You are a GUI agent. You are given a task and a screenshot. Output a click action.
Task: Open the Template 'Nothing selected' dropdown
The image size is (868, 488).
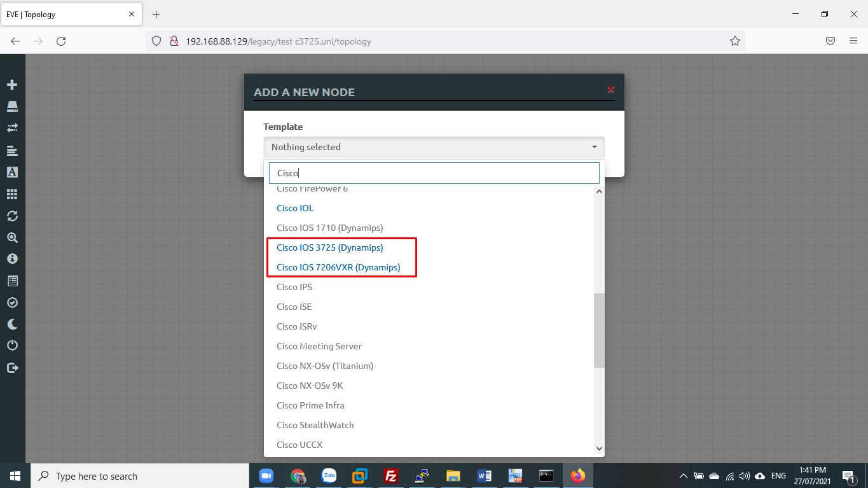(434, 147)
